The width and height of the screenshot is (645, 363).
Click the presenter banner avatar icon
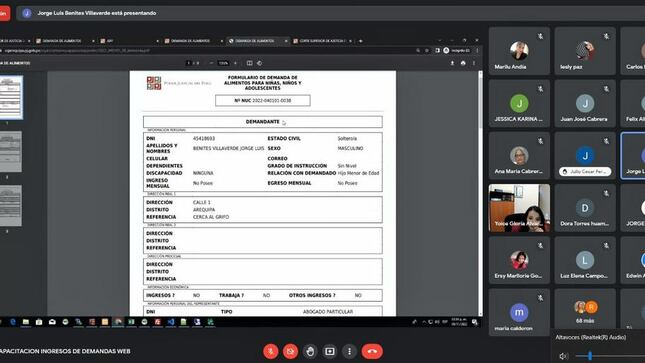(27, 13)
